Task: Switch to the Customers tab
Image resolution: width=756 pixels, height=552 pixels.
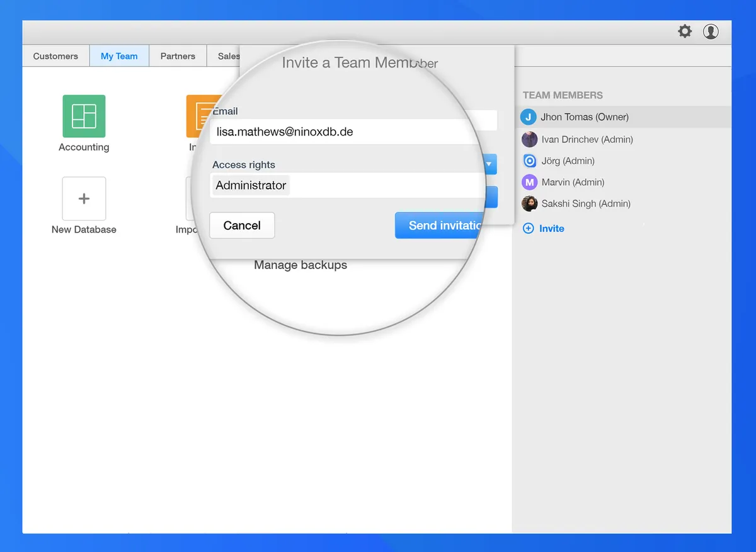Action: 55,56
